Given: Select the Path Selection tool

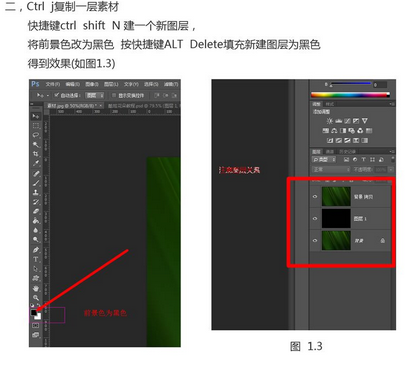Looking at the screenshot, I should (36, 268).
